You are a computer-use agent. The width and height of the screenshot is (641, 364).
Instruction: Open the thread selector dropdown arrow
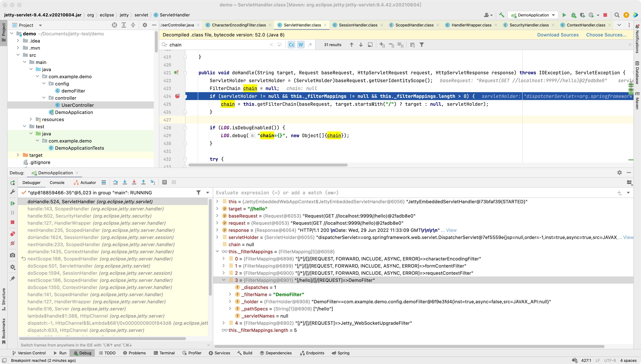pos(207,193)
